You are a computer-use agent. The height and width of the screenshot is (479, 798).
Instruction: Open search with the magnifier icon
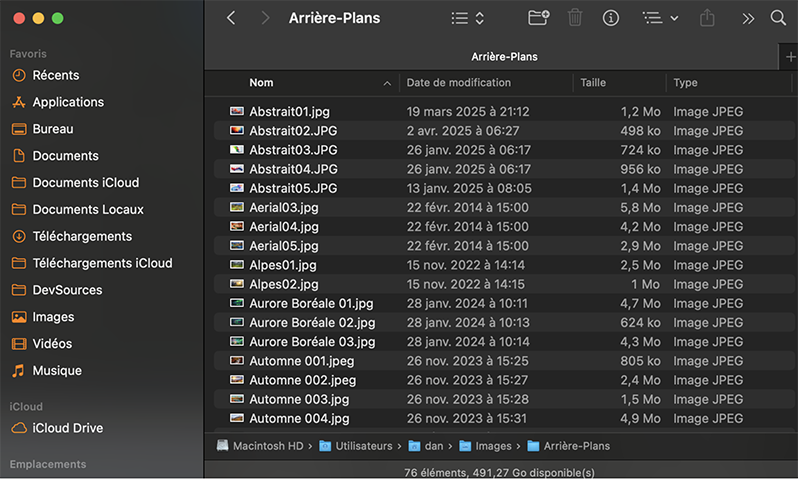point(778,18)
